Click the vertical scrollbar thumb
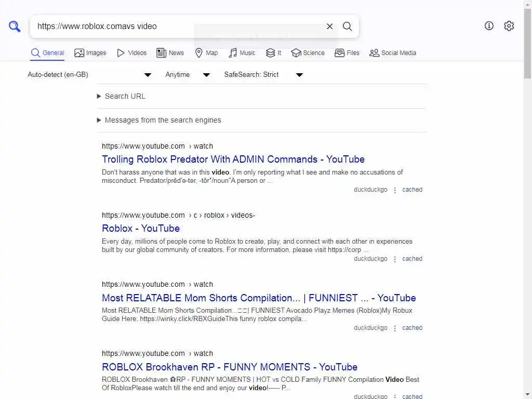 tap(528, 44)
